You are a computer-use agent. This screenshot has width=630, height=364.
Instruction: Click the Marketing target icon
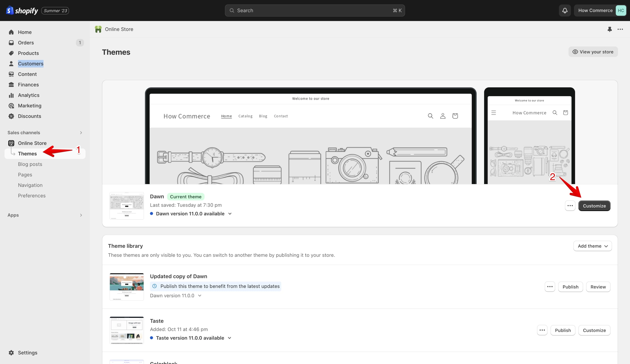click(11, 106)
